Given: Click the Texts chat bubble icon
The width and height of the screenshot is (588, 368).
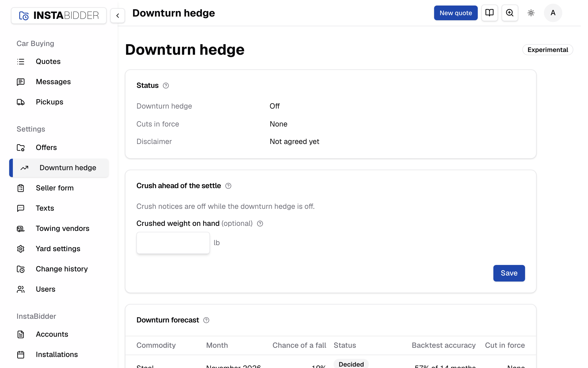Looking at the screenshot, I should tap(21, 208).
